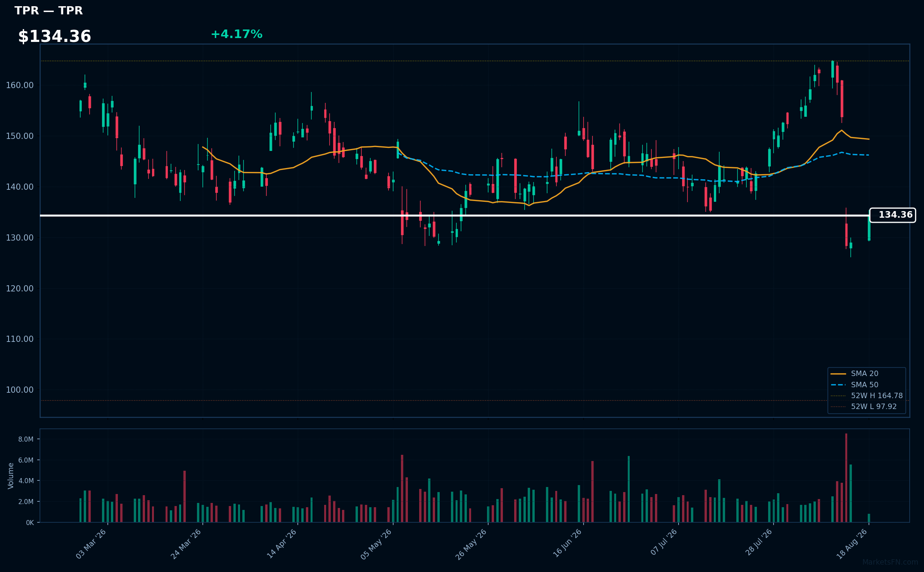Click the "0K" volume axis label
This screenshot has height=572, width=924.
click(x=30, y=522)
